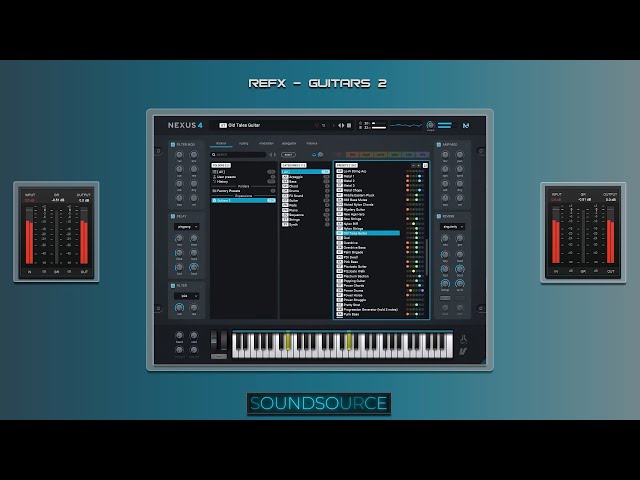640x480 pixels.
Task: Toggle the Reverb section power
Action: 439,216
